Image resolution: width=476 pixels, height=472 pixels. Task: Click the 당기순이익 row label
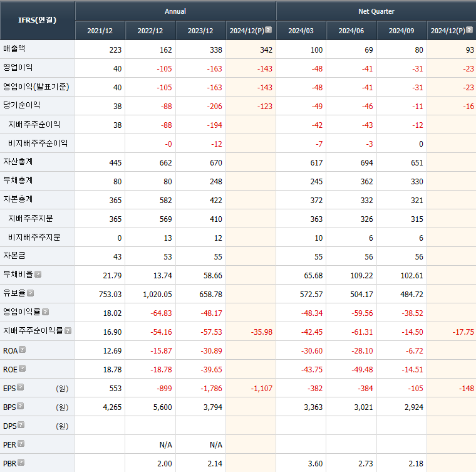pyautogui.click(x=21, y=105)
